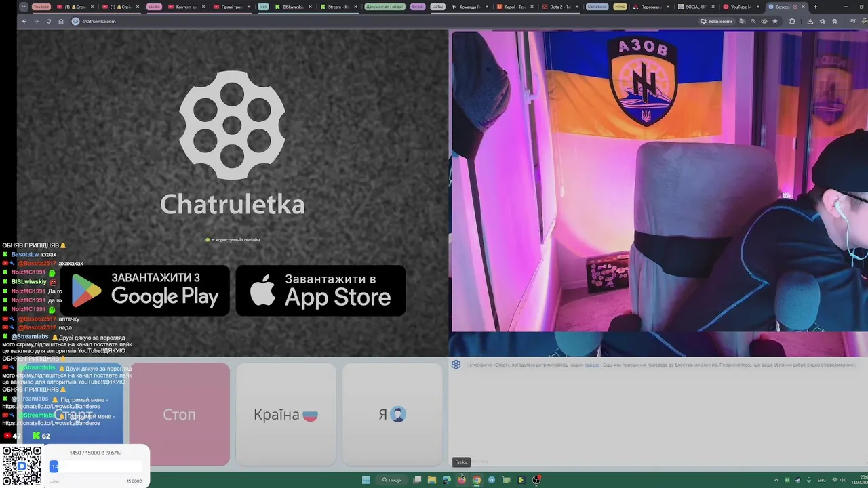Switch to the Studio tab group label

point(155,7)
